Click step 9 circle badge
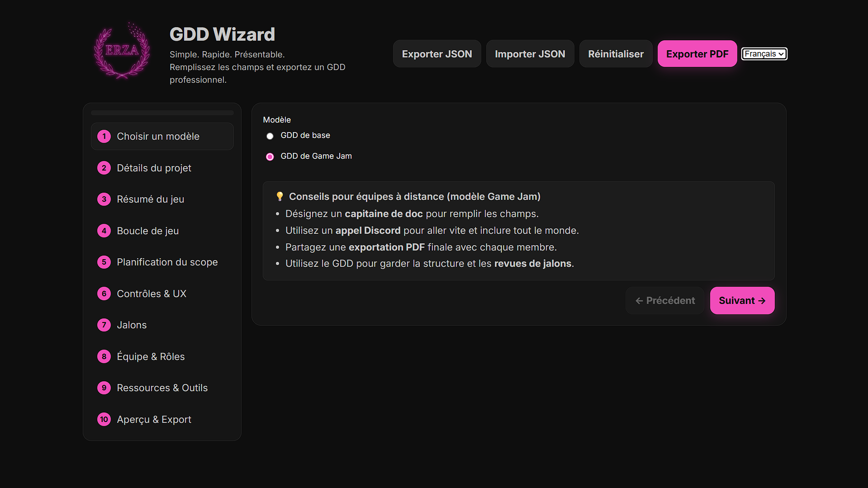The width and height of the screenshot is (868, 488). click(104, 388)
